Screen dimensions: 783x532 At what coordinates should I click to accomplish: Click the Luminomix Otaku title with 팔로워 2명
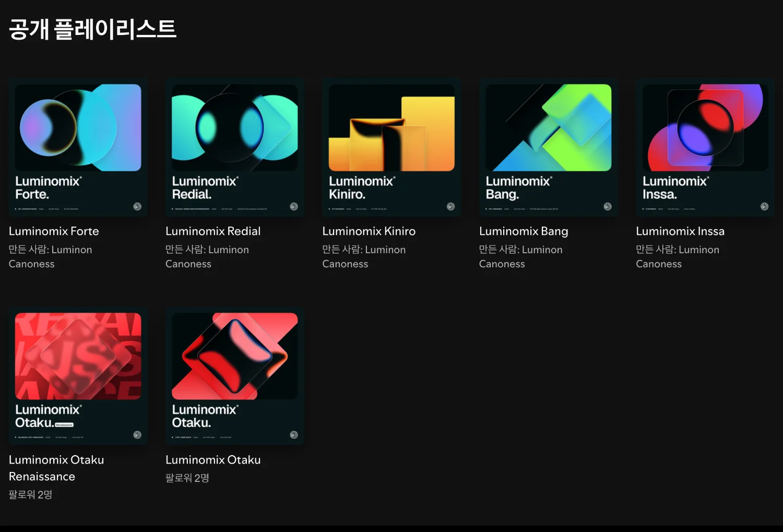coord(213,460)
